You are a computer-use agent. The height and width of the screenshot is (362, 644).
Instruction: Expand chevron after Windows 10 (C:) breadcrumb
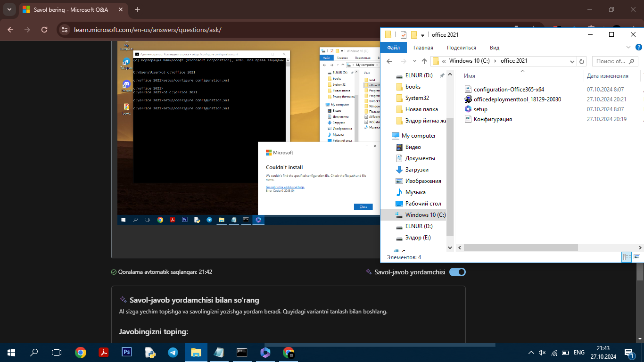coord(495,61)
